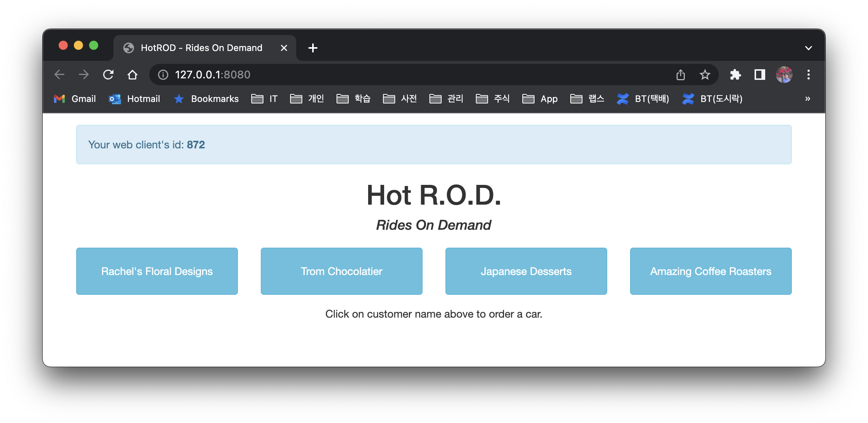Open the browser home page
This screenshot has width=868, height=423.
click(x=132, y=75)
